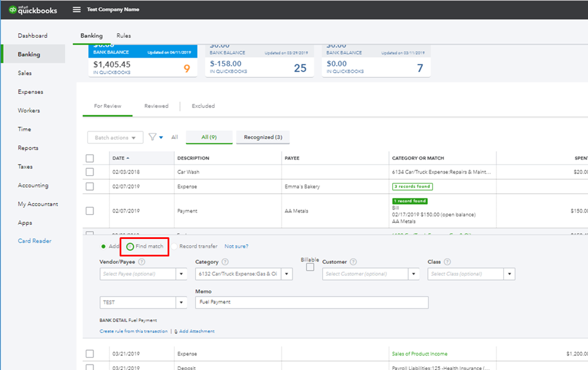Switch to the Reviewed tab

point(156,106)
